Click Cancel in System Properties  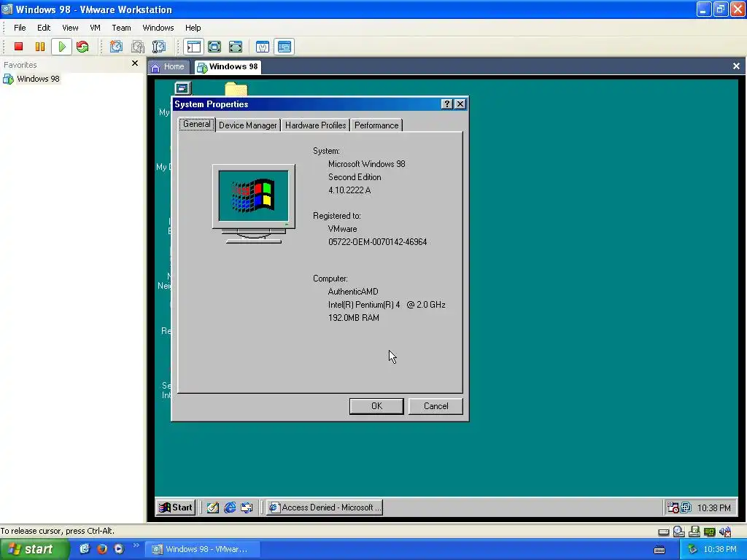point(436,406)
